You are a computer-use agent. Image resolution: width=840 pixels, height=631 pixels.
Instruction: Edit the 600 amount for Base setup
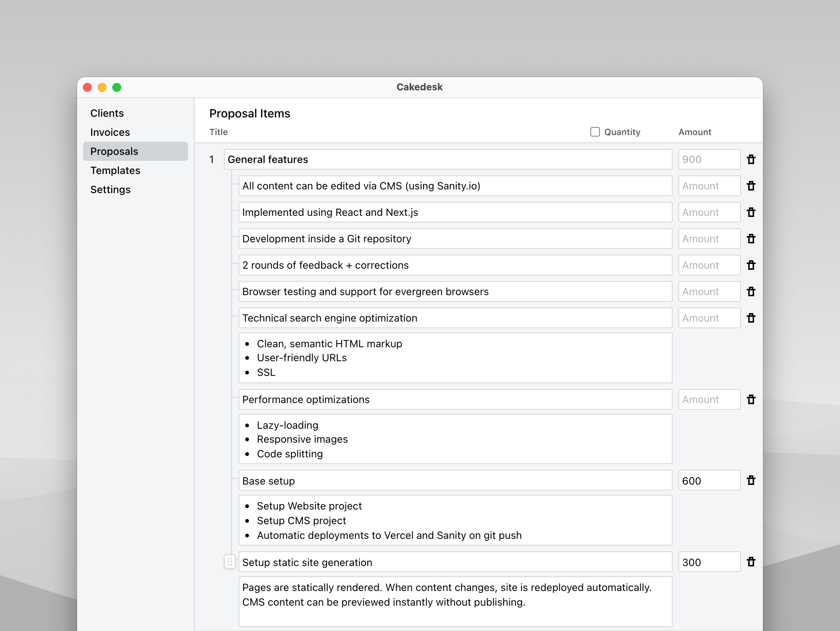pos(709,480)
